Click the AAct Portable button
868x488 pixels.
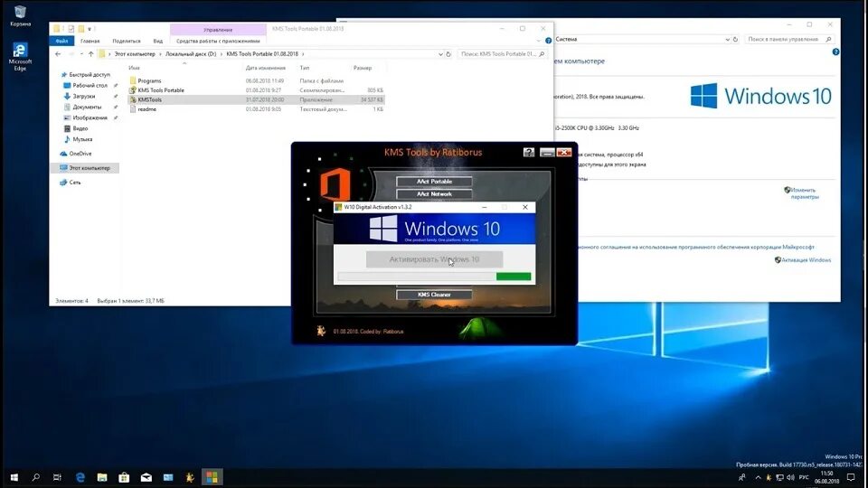(434, 182)
